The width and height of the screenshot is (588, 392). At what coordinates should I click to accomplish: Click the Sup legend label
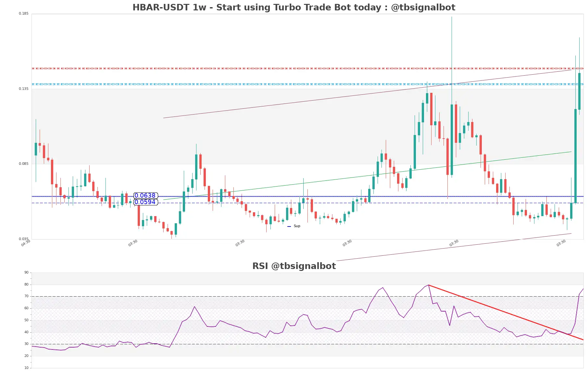click(x=297, y=226)
